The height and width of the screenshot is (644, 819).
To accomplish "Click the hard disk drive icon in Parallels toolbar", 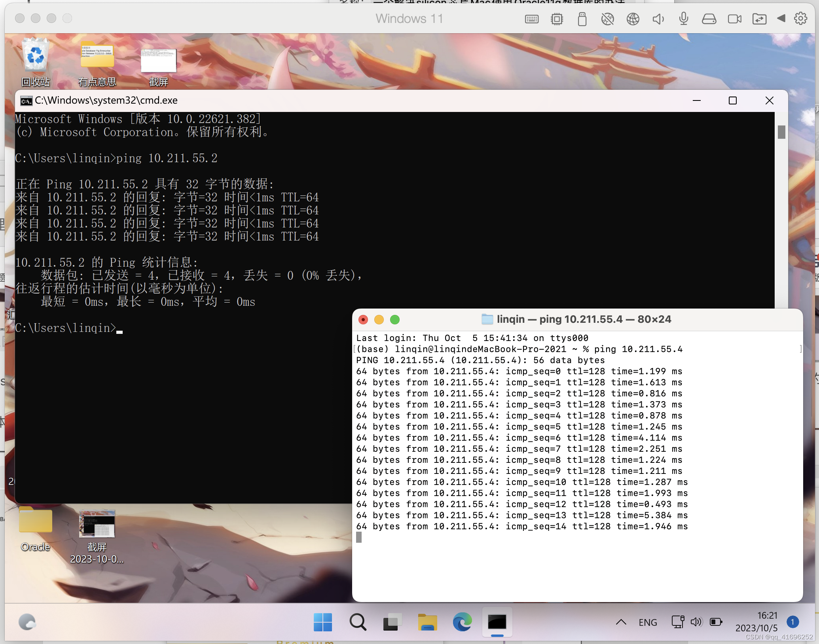I will pos(709,19).
